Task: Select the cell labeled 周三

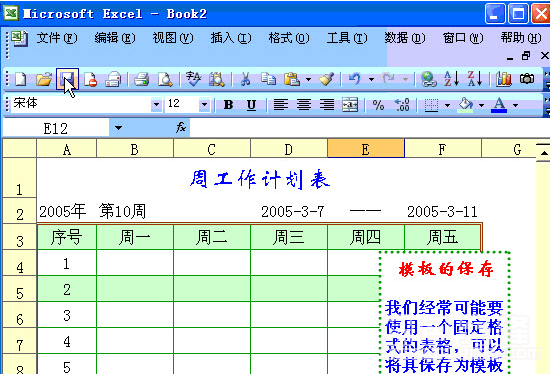Action: tap(289, 237)
